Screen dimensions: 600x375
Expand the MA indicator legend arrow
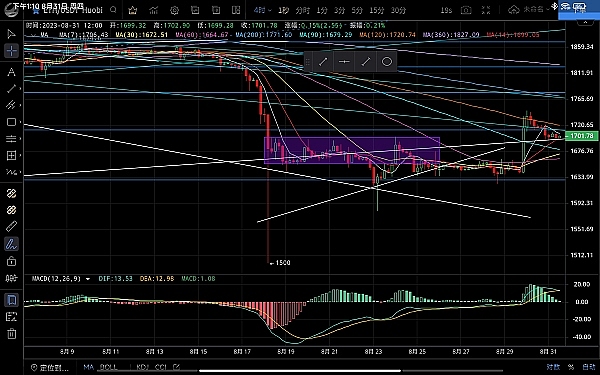34,35
